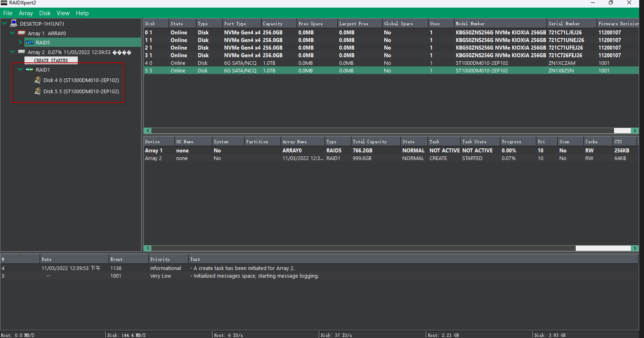Select disk row with serial 721C71UNEJ26
The image size is (644, 338).
click(391, 40)
